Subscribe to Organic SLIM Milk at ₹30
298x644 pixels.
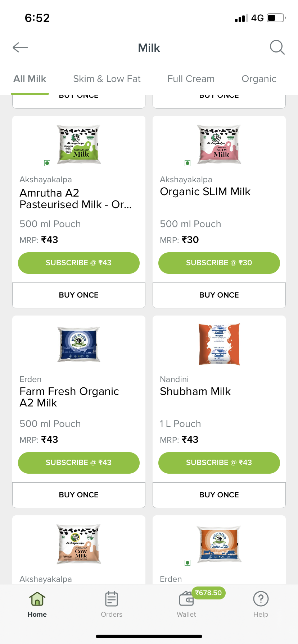click(x=219, y=263)
